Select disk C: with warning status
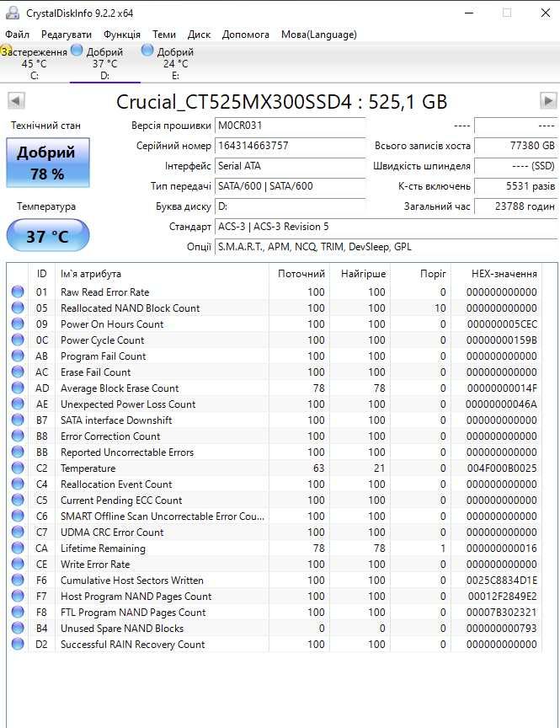560x728 pixels. pyautogui.click(x=35, y=63)
